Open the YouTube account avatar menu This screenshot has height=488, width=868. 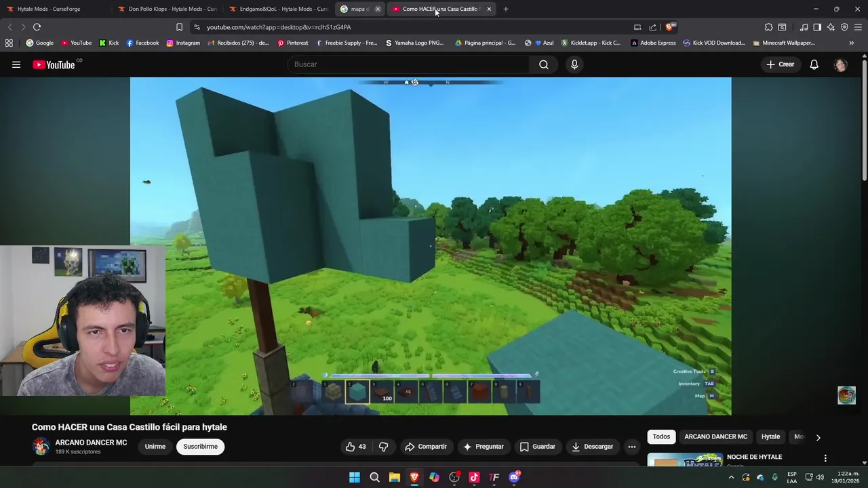840,64
